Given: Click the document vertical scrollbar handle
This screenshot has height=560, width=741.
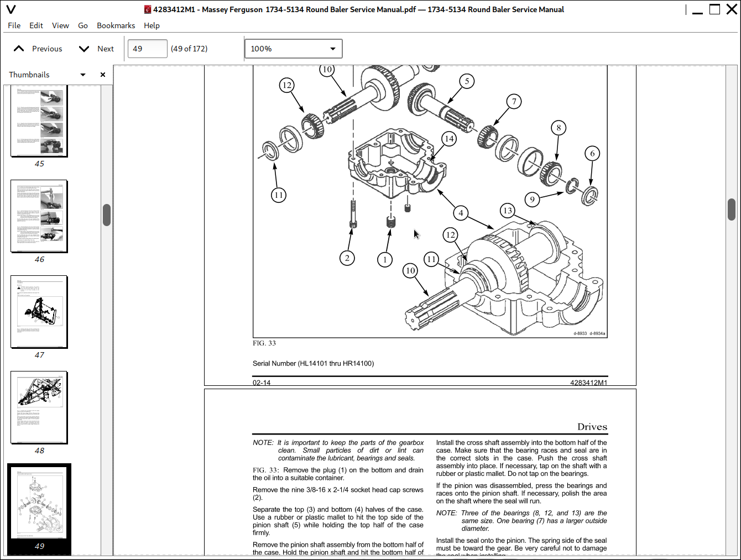Looking at the screenshot, I should pos(732,210).
